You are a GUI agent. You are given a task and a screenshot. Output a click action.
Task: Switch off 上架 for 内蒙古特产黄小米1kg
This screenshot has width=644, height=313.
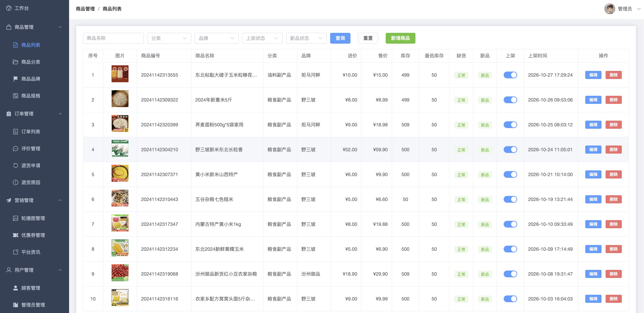(x=510, y=224)
